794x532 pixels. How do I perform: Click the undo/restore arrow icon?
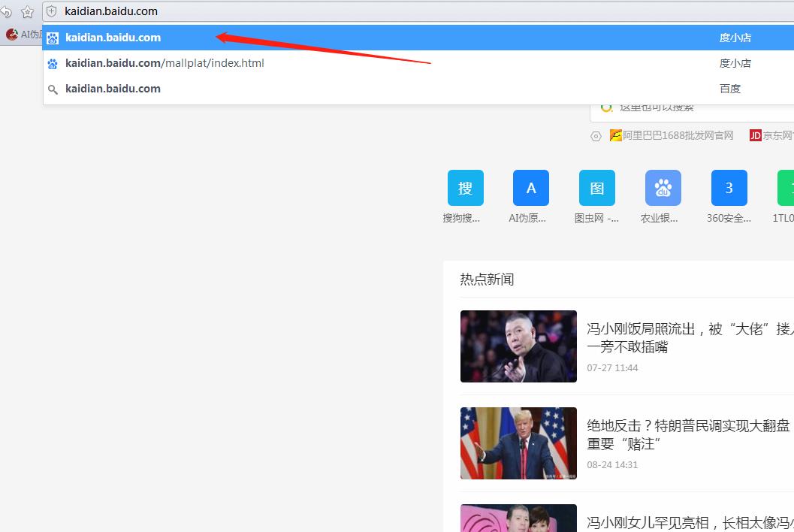pos(5,11)
